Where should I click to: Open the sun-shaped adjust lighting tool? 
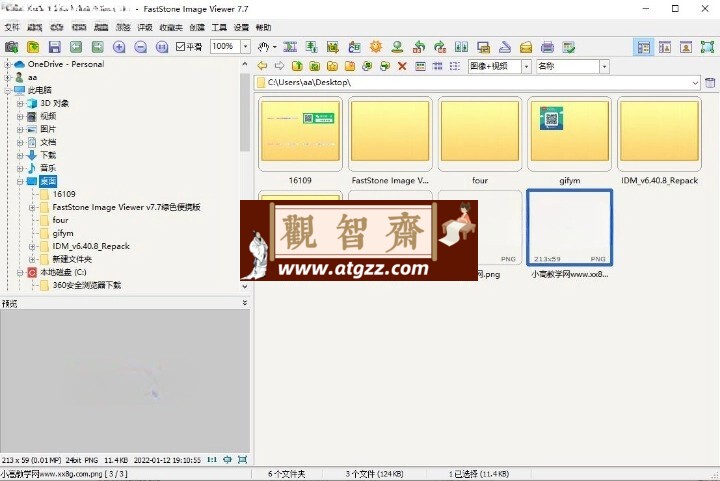(376, 47)
